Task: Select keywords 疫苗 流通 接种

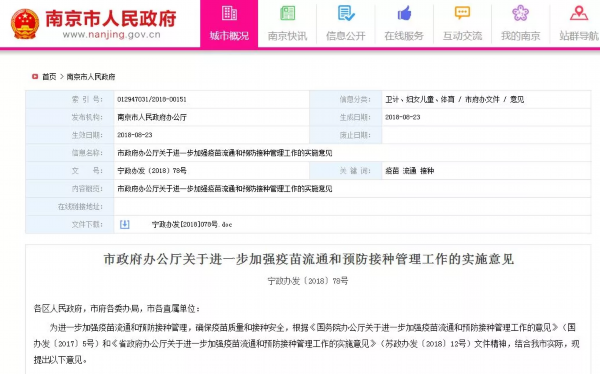Action: pos(409,171)
